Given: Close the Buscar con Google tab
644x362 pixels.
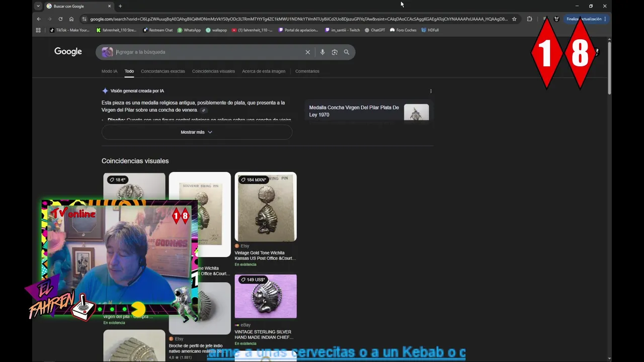Looking at the screenshot, I should pyautogui.click(x=109, y=6).
